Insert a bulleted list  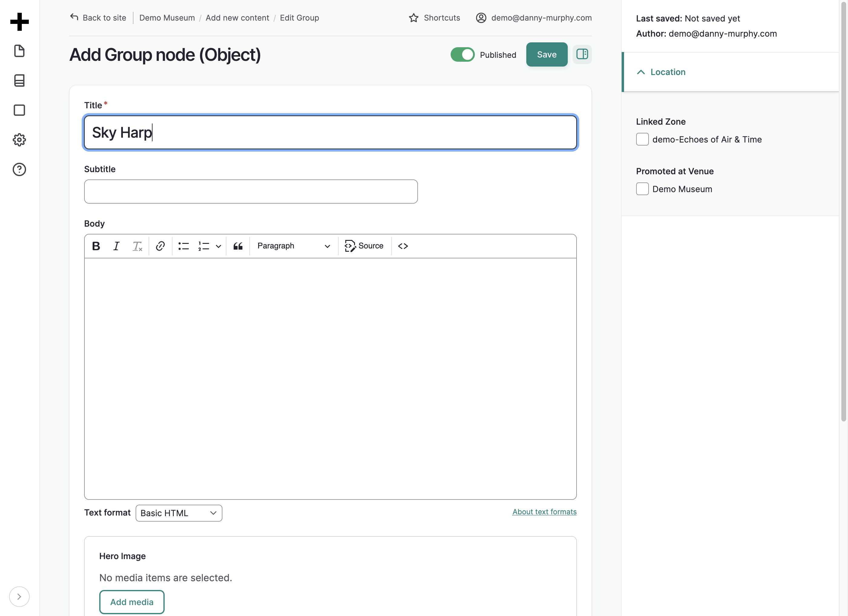[184, 246]
